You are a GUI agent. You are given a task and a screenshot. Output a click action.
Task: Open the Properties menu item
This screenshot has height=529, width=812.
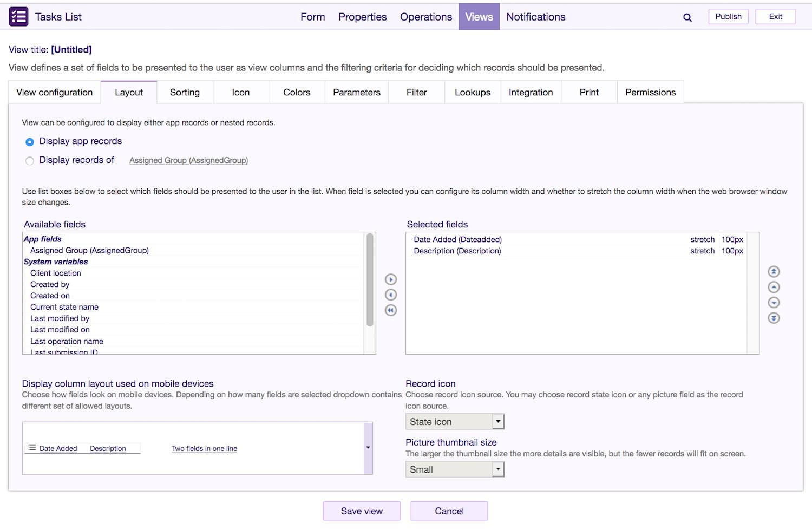[363, 17]
